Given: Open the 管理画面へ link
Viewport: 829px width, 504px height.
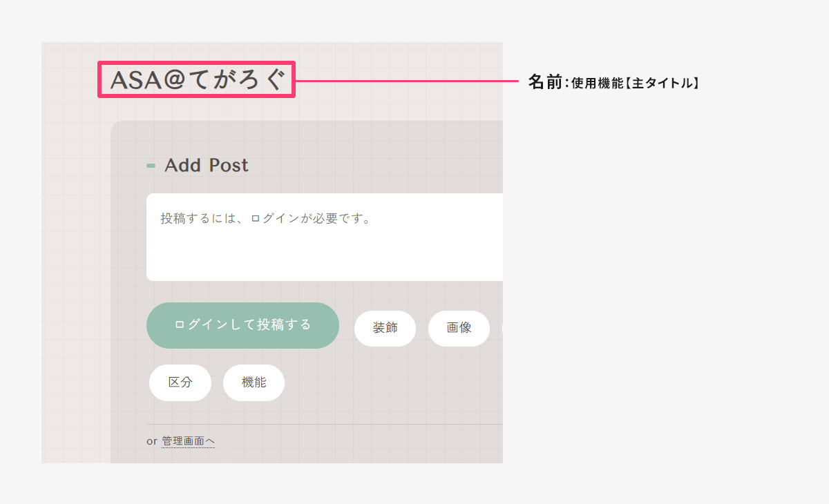Looking at the screenshot, I should tap(189, 441).
